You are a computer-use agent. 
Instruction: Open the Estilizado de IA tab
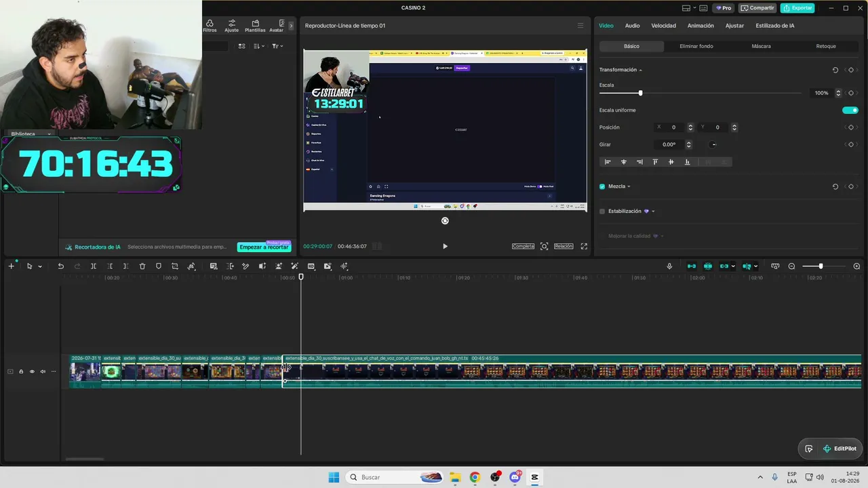775,26
